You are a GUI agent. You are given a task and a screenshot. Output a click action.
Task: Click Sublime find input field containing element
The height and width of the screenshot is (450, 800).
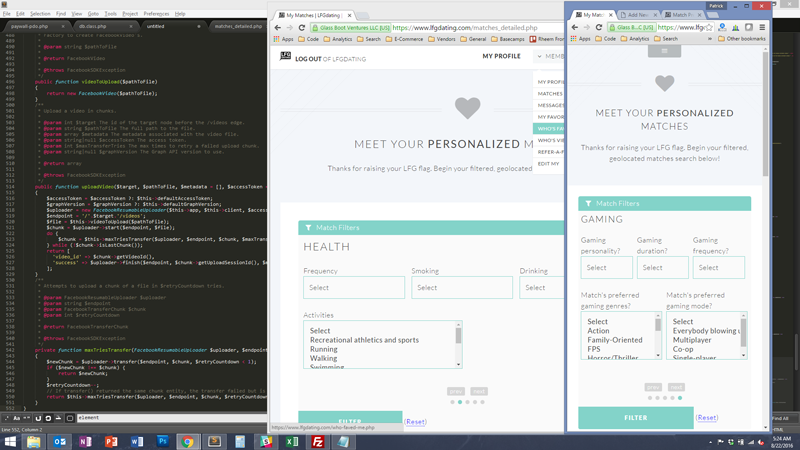click(x=171, y=418)
